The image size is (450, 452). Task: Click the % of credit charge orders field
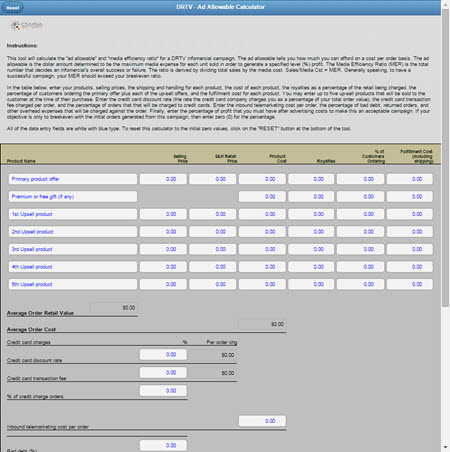coord(163,391)
